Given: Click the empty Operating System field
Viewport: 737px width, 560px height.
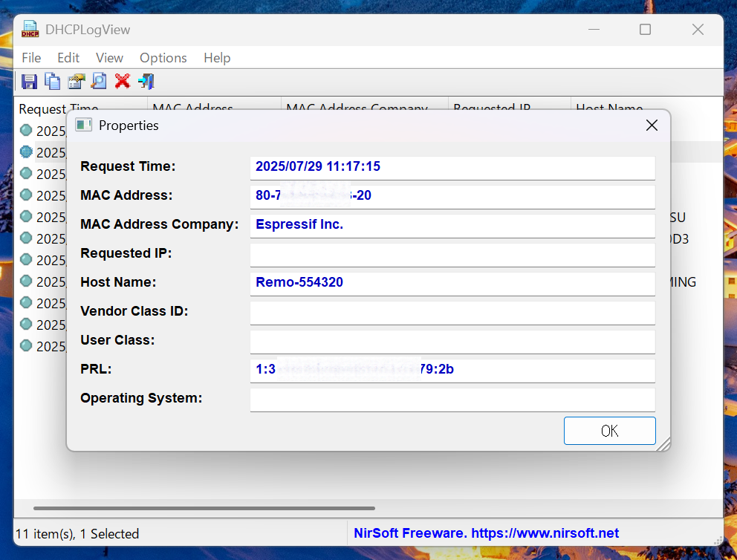Looking at the screenshot, I should click(x=452, y=400).
